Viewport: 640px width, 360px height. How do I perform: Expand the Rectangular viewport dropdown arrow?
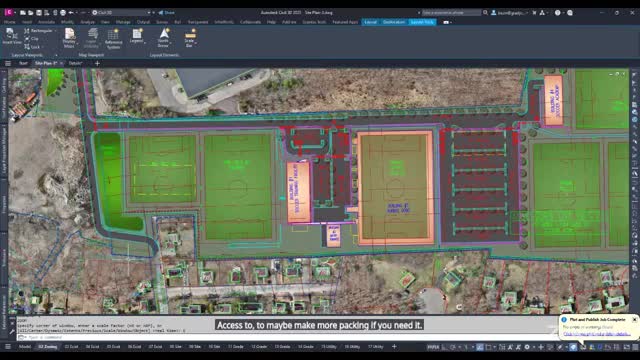pyautogui.click(x=56, y=31)
